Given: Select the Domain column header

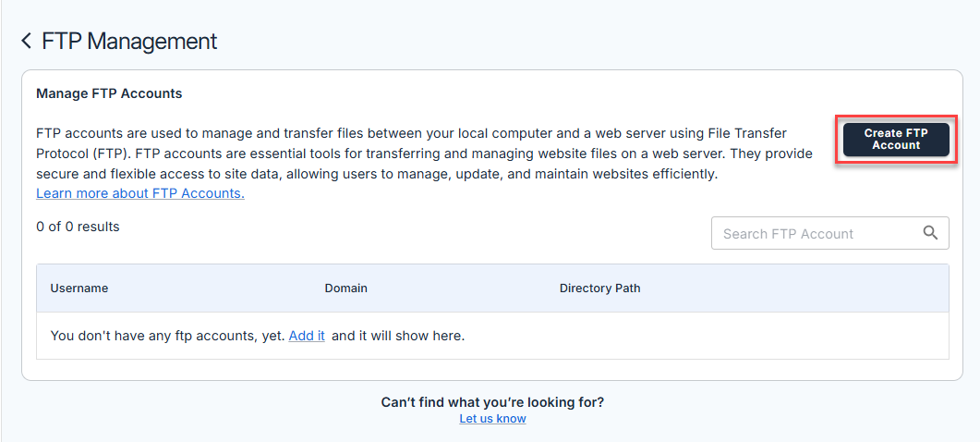Looking at the screenshot, I should (x=345, y=289).
